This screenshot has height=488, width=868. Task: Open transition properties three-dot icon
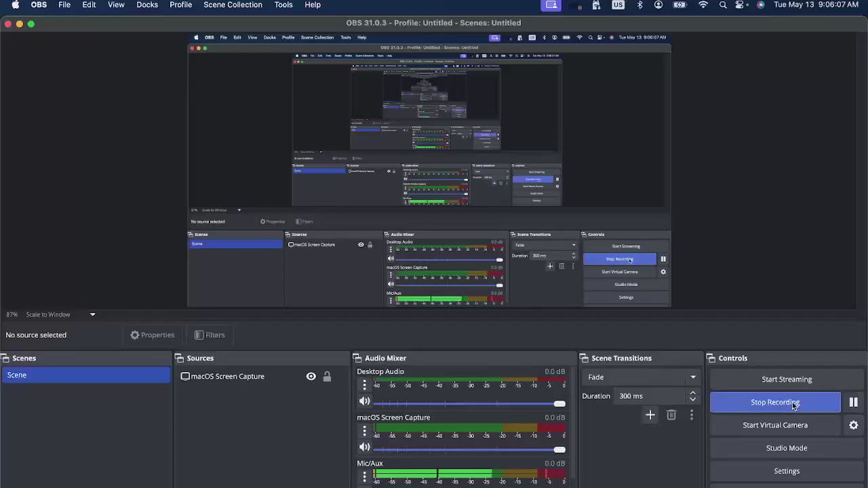(x=692, y=415)
